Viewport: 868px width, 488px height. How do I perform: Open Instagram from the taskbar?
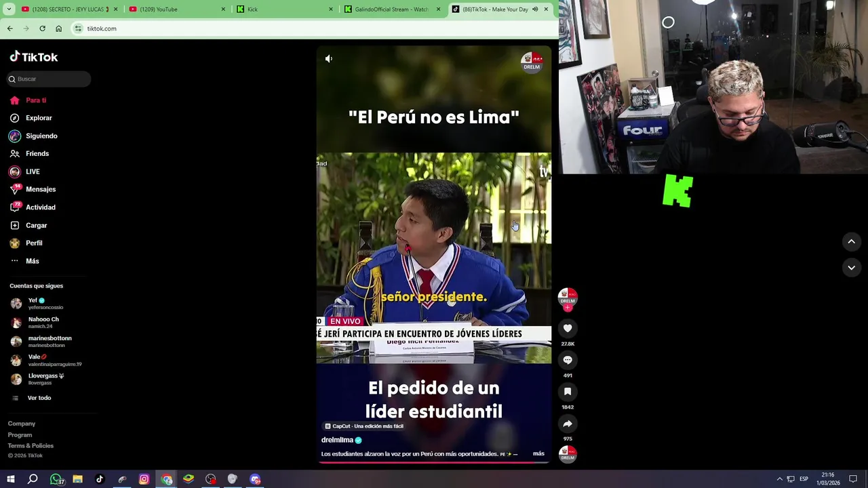144,479
